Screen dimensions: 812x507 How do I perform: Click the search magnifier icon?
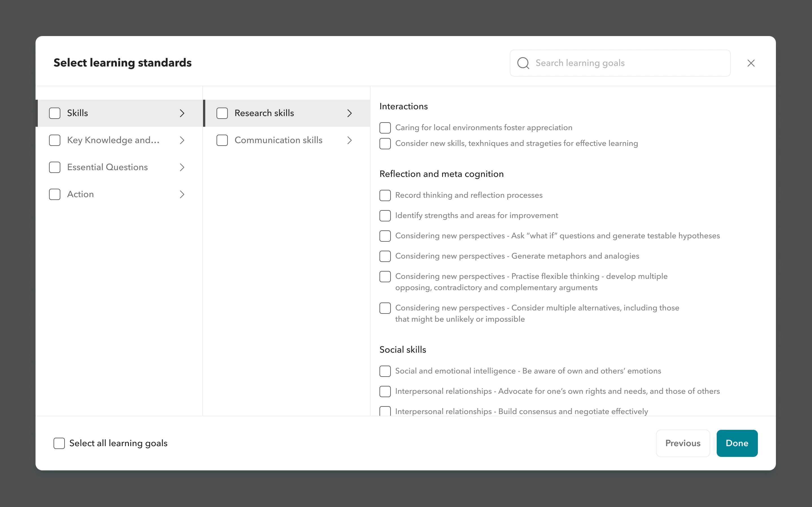523,63
